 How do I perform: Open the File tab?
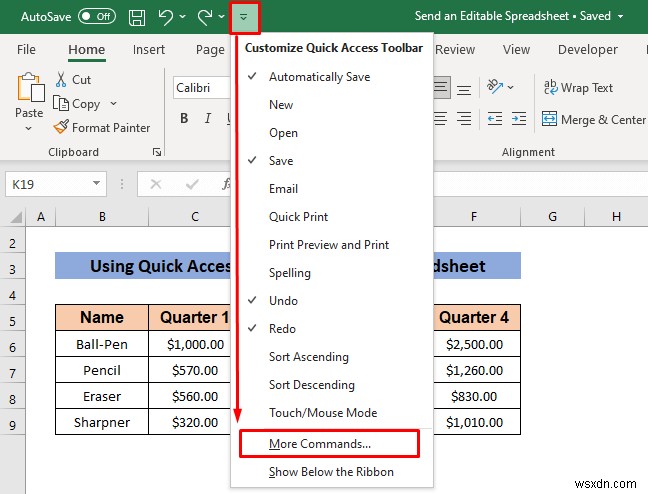26,50
